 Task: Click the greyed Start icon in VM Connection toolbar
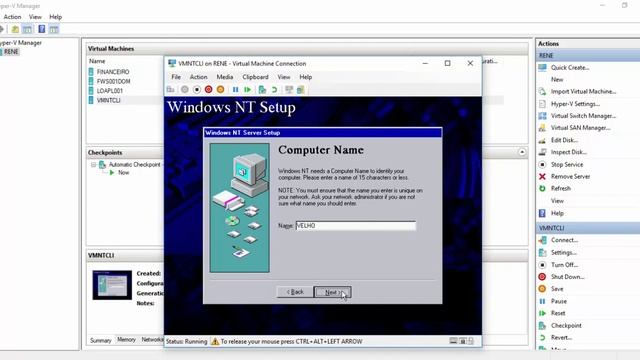185,89
